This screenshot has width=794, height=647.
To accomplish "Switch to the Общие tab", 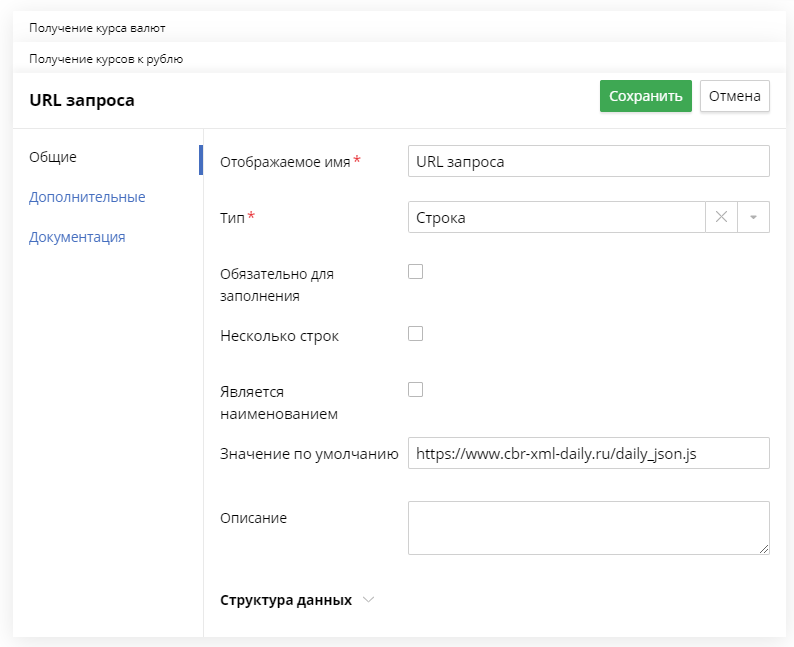I will (53, 157).
